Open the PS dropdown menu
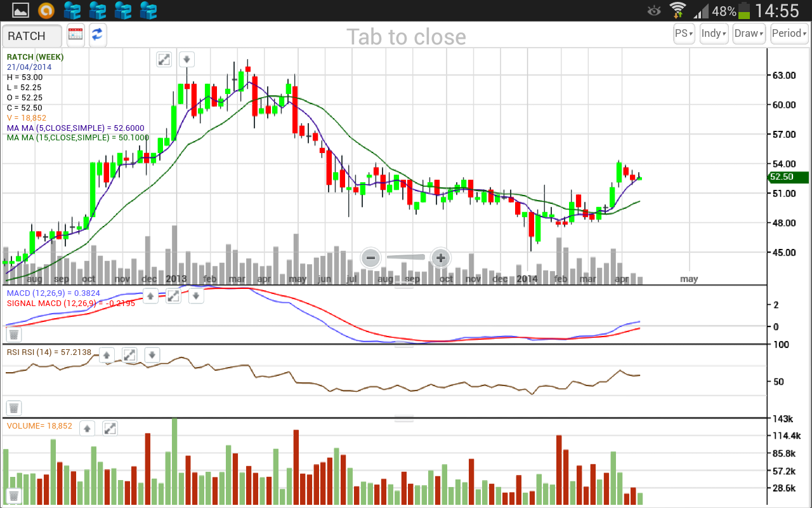The image size is (812, 508). pyautogui.click(x=684, y=34)
